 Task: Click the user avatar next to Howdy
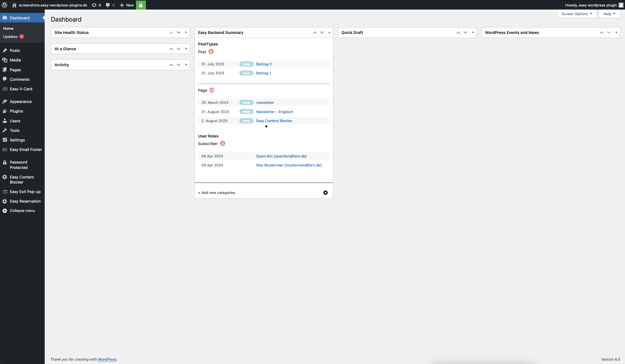click(x=621, y=5)
